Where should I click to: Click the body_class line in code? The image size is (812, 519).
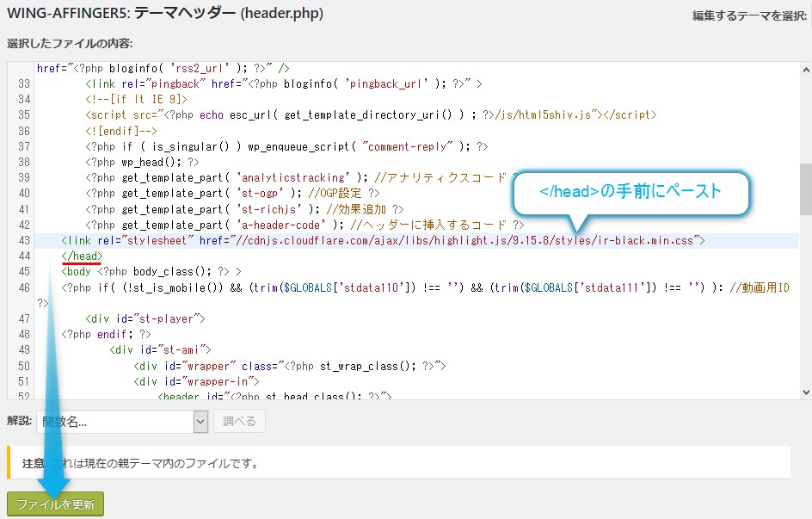tap(151, 272)
